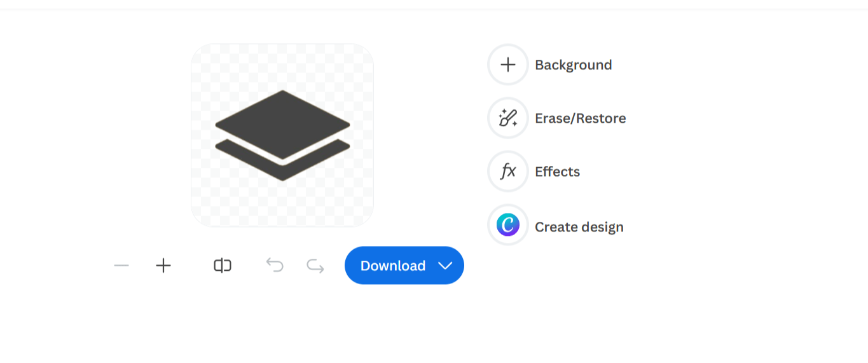
Task: Zoom out with the minus icon
Action: pyautogui.click(x=121, y=266)
